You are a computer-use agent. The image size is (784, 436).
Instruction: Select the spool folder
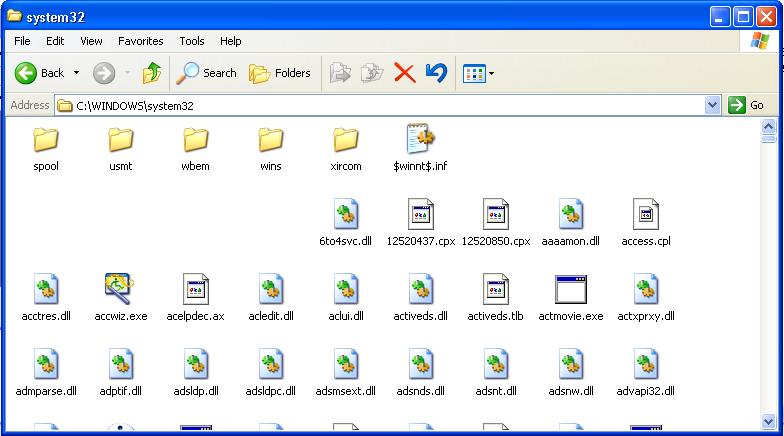click(x=46, y=149)
